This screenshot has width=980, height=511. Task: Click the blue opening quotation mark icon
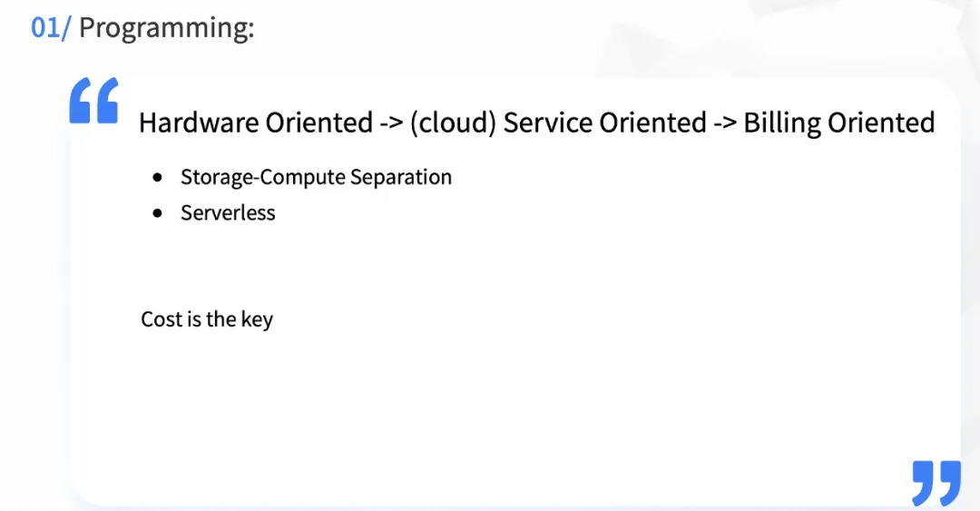click(x=93, y=101)
